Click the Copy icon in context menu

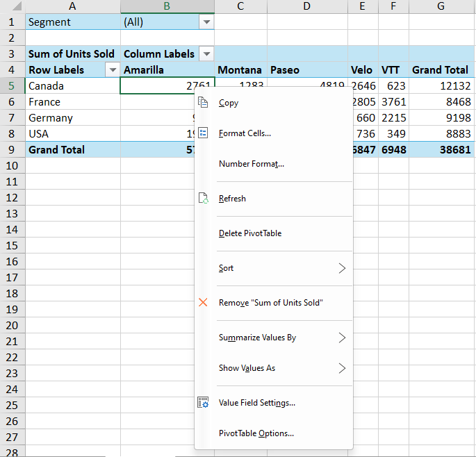tap(203, 103)
